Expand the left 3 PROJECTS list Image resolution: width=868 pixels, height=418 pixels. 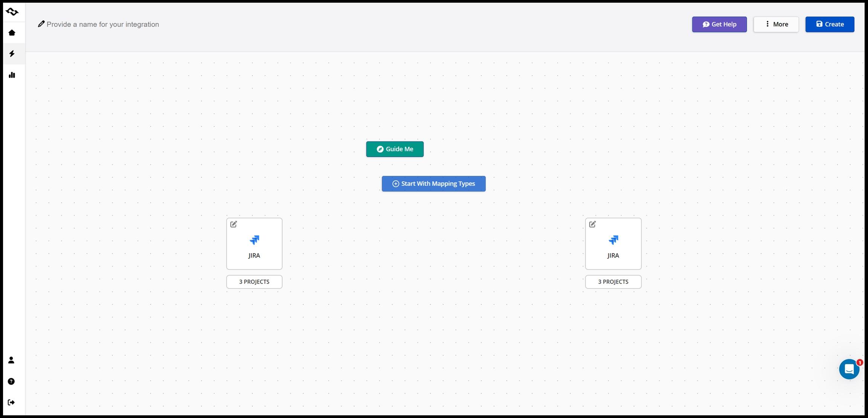tap(254, 282)
